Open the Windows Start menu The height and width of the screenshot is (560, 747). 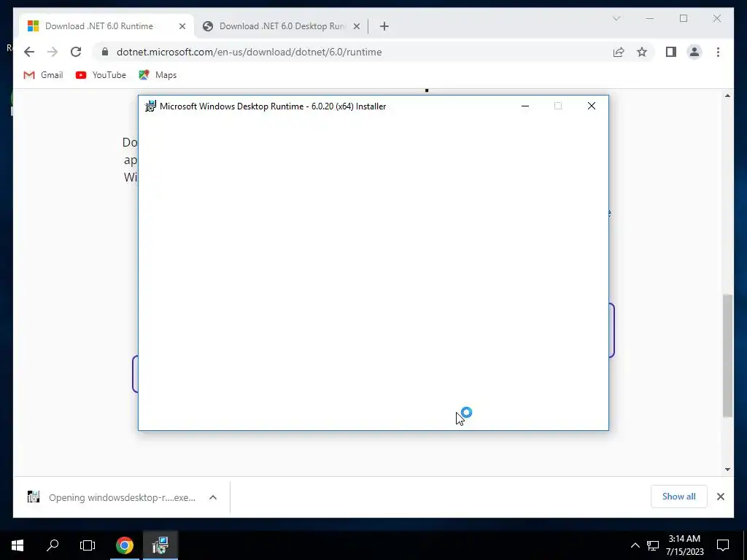pos(18,545)
